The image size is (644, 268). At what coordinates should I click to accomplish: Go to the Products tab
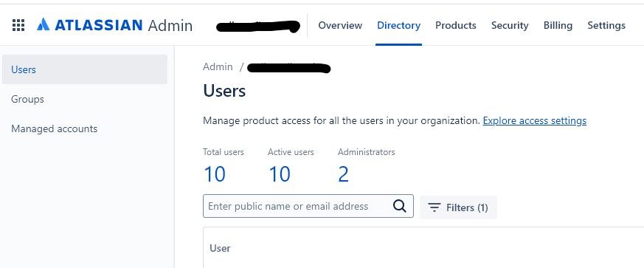click(x=455, y=26)
